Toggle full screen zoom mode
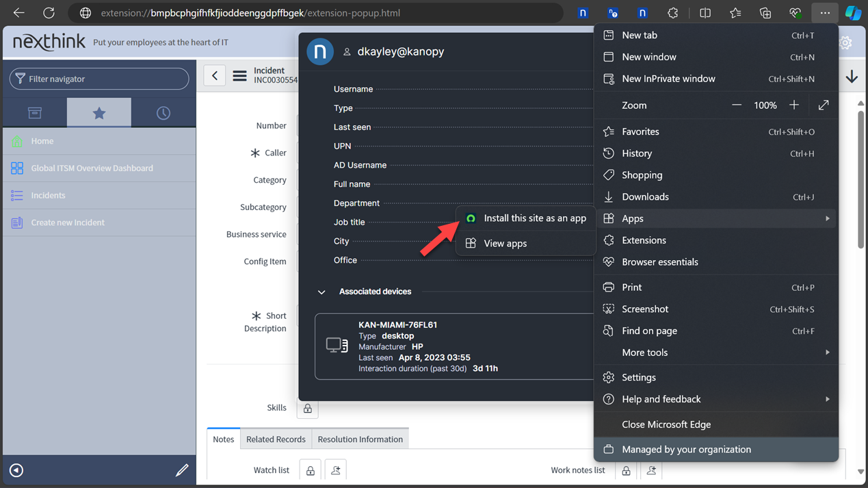The height and width of the screenshot is (488, 868). pyautogui.click(x=824, y=105)
